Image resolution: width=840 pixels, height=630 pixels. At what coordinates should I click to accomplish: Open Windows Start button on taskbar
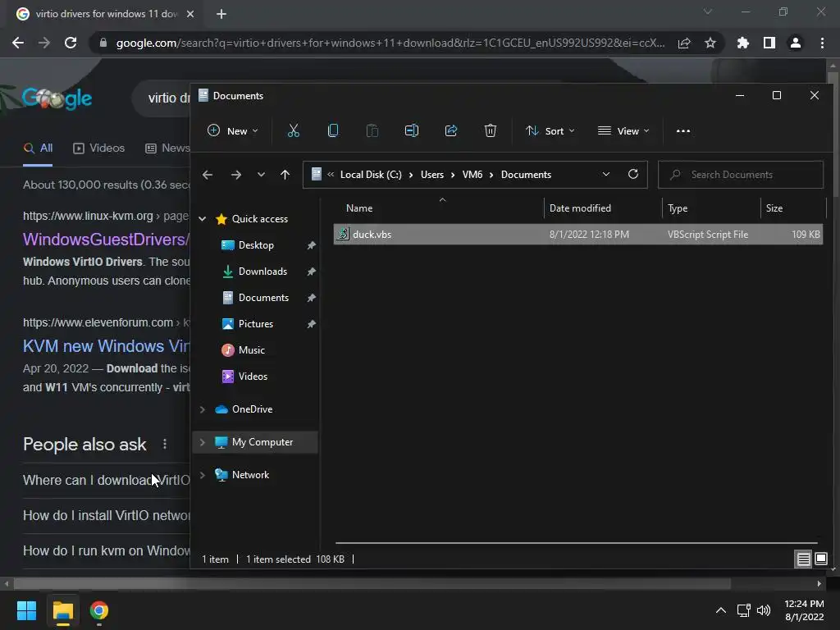pyautogui.click(x=26, y=610)
